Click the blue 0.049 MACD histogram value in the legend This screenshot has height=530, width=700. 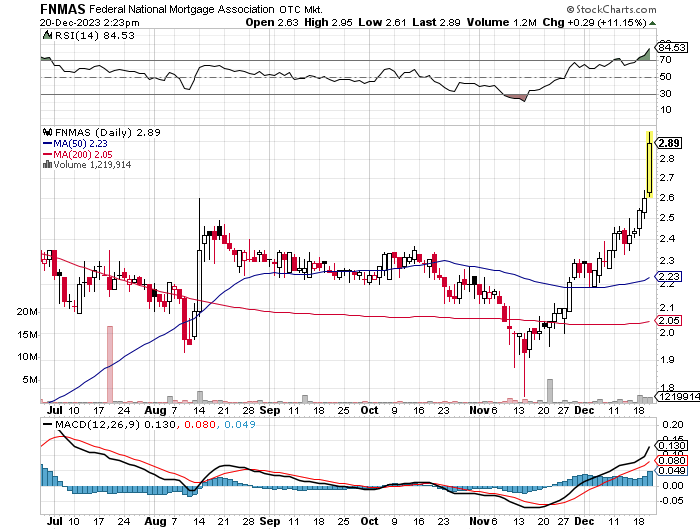[240, 424]
